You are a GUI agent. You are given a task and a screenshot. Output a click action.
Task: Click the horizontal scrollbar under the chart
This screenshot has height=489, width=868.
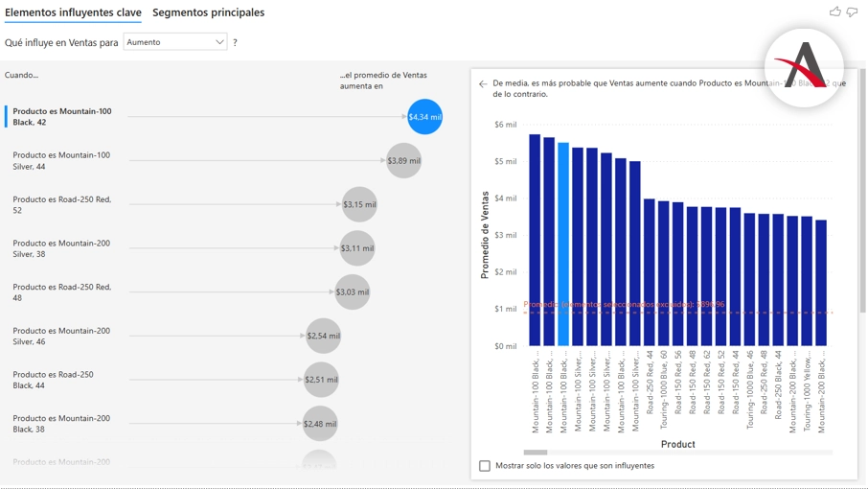click(536, 452)
